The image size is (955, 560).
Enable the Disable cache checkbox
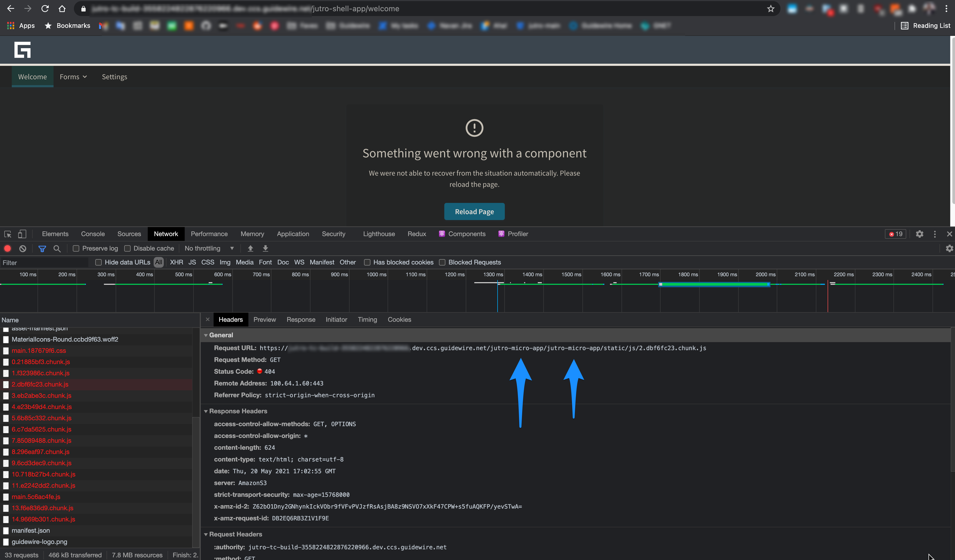coord(127,249)
